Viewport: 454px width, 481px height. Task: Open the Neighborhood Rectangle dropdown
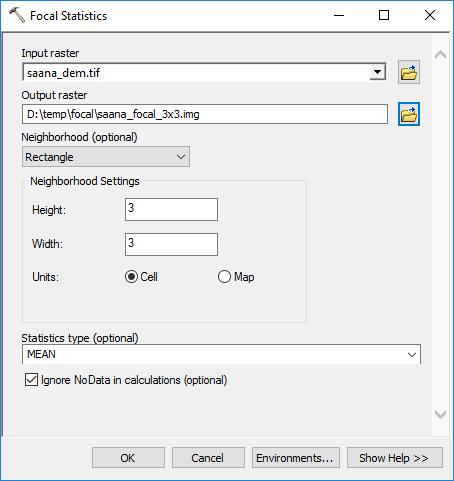(x=106, y=157)
